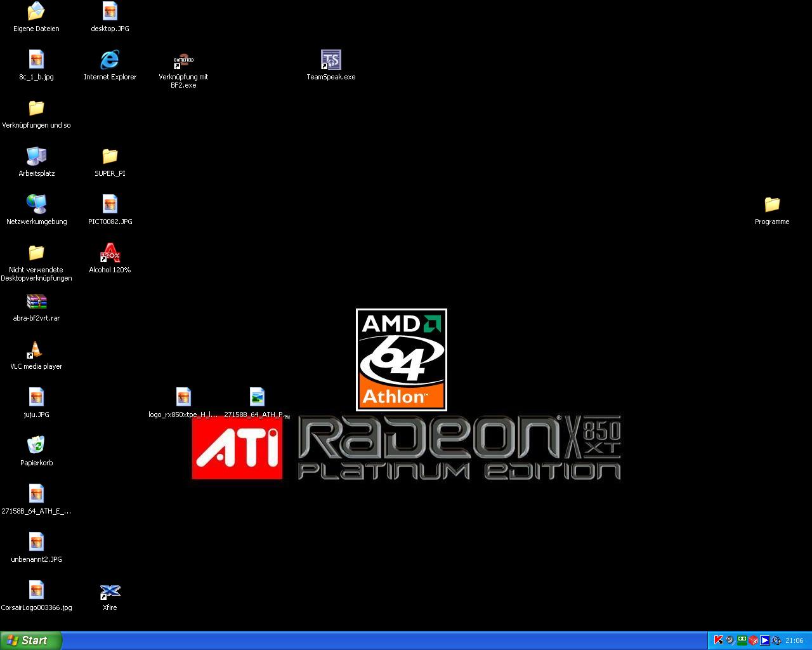812x650 pixels.
Task: Select the desktop.JPG file icon
Action: click(x=110, y=11)
